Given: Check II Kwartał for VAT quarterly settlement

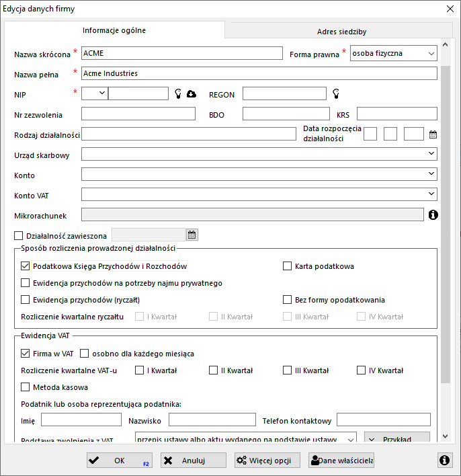Looking at the screenshot, I should pos(213,370).
